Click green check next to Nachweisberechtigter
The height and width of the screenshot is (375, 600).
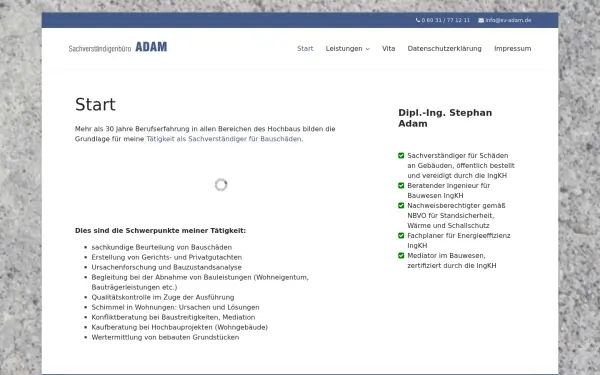401,205
